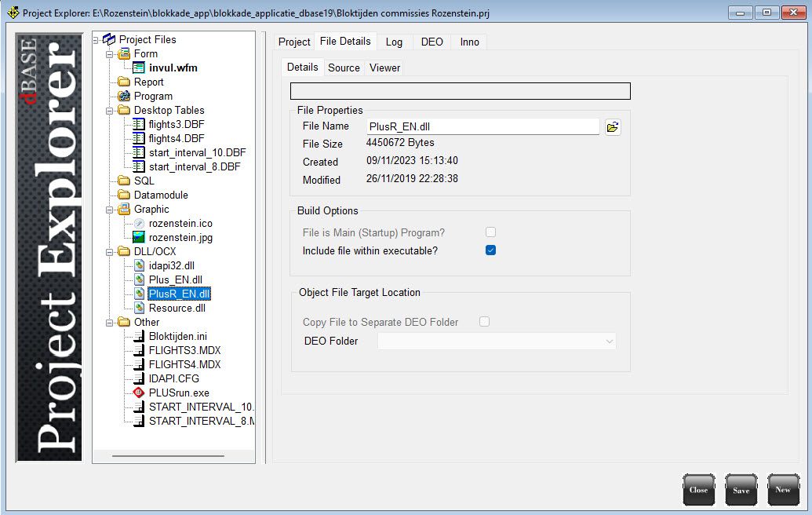The image size is (812, 515).
Task: Click the flights3.DBF table icon
Action: (x=139, y=125)
